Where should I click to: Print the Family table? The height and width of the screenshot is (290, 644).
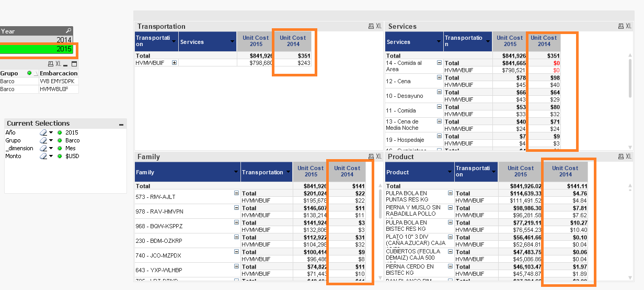[371, 156]
